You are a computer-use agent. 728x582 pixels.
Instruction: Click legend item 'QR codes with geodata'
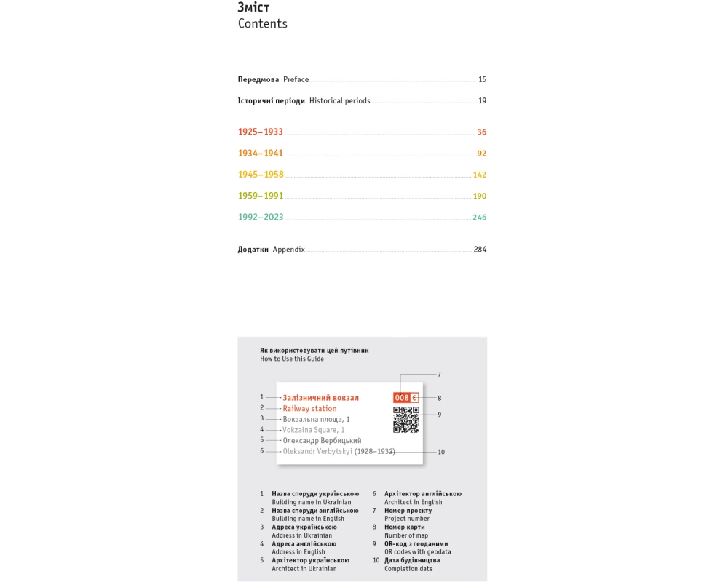coord(417,552)
